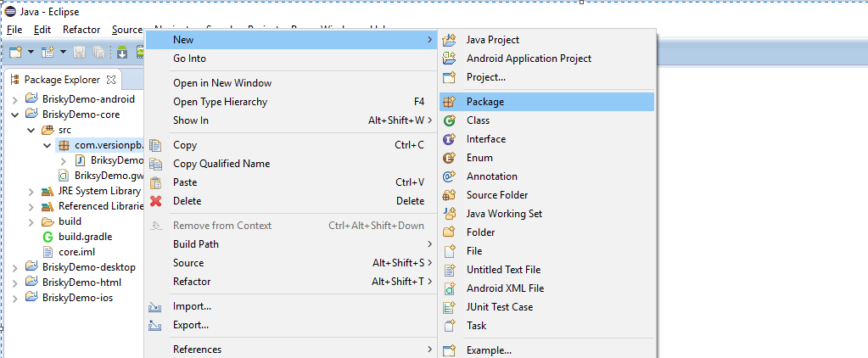Expand the BriskyDemo-desktop project
This screenshot has height=358, width=868.
tap(15, 267)
